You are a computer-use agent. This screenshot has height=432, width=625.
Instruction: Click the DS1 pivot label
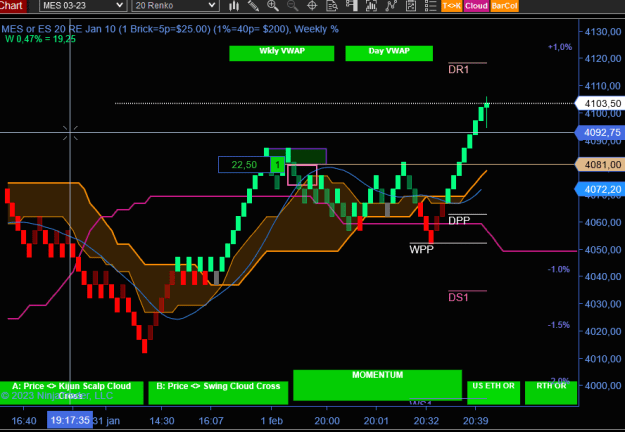[458, 297]
